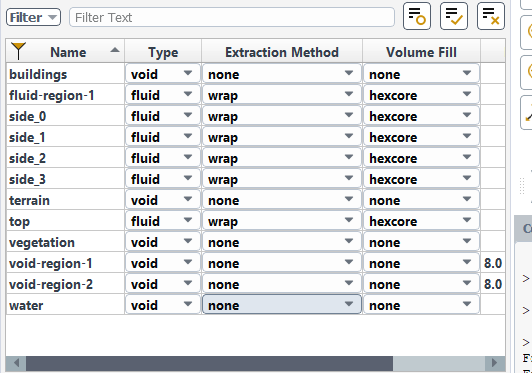Open Volume Fill dropdown for vegetation
Viewport: 532px width, 373px height.
pos(421,242)
